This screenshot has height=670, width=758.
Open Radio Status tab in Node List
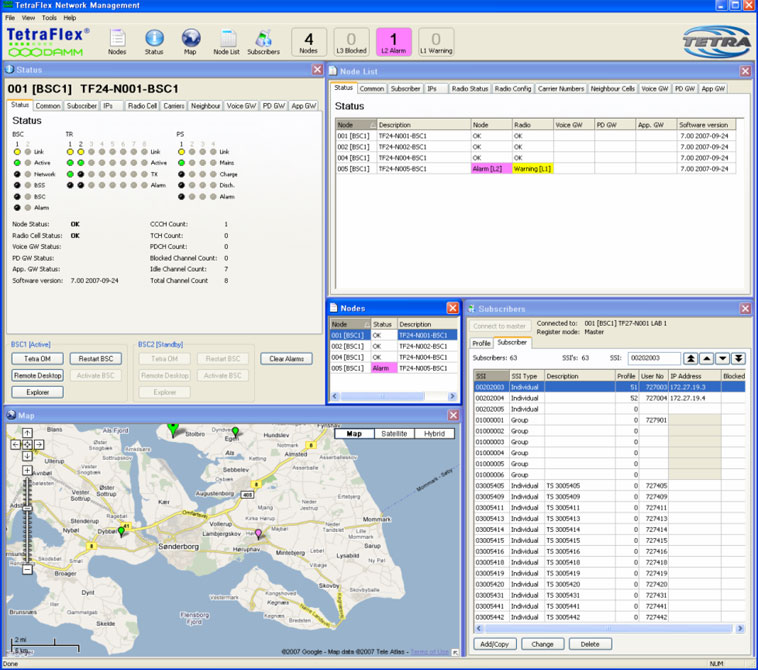469,89
